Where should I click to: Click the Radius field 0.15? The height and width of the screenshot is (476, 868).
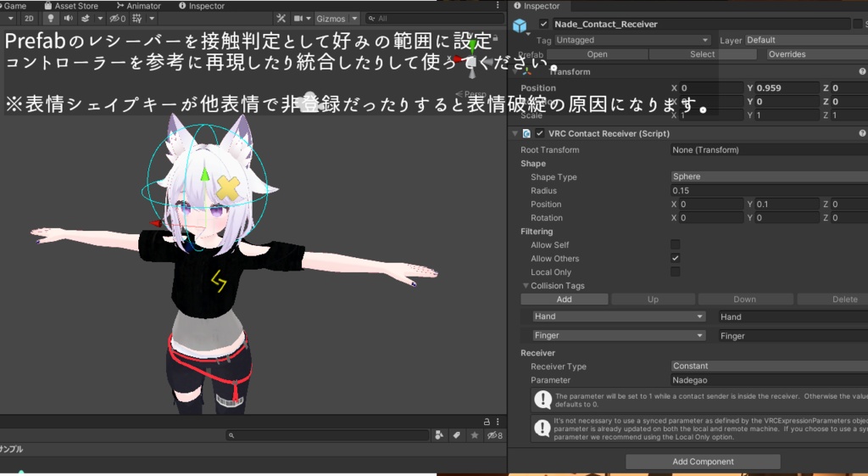coord(769,191)
